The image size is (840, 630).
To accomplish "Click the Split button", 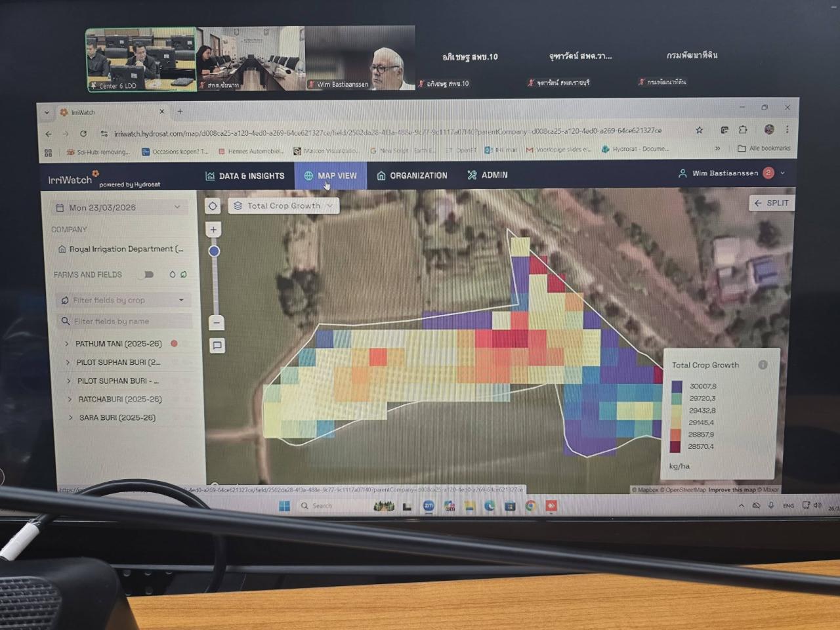I will point(771,203).
